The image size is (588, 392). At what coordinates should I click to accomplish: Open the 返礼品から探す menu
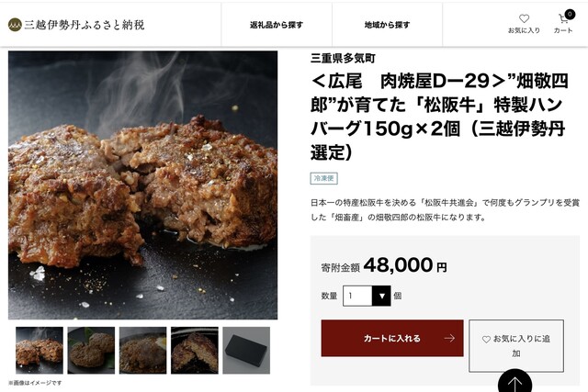pos(277,25)
